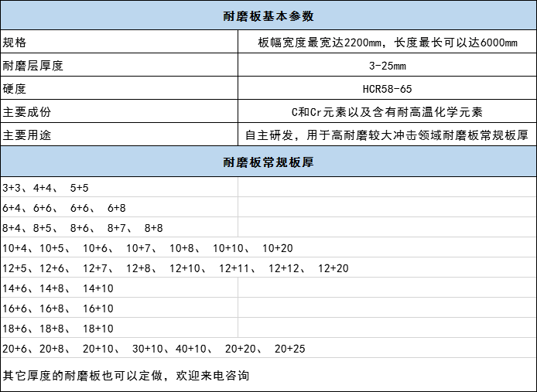The image size is (537, 392).
Task: Click the 其它厚度的耐磨板也可以定做 footer note
Action: 126,376
